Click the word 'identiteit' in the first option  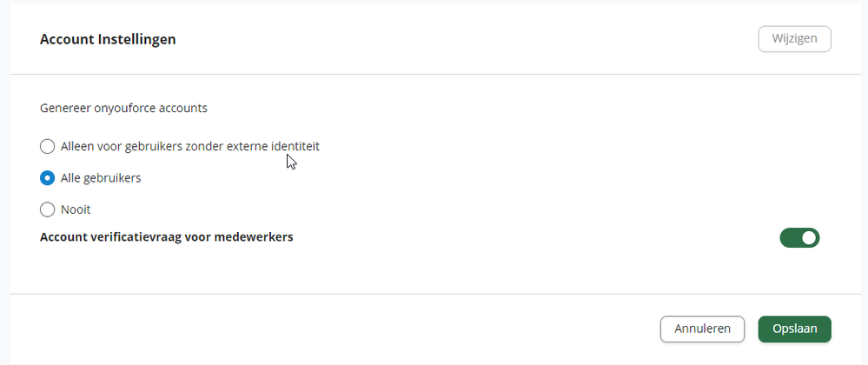pos(295,146)
